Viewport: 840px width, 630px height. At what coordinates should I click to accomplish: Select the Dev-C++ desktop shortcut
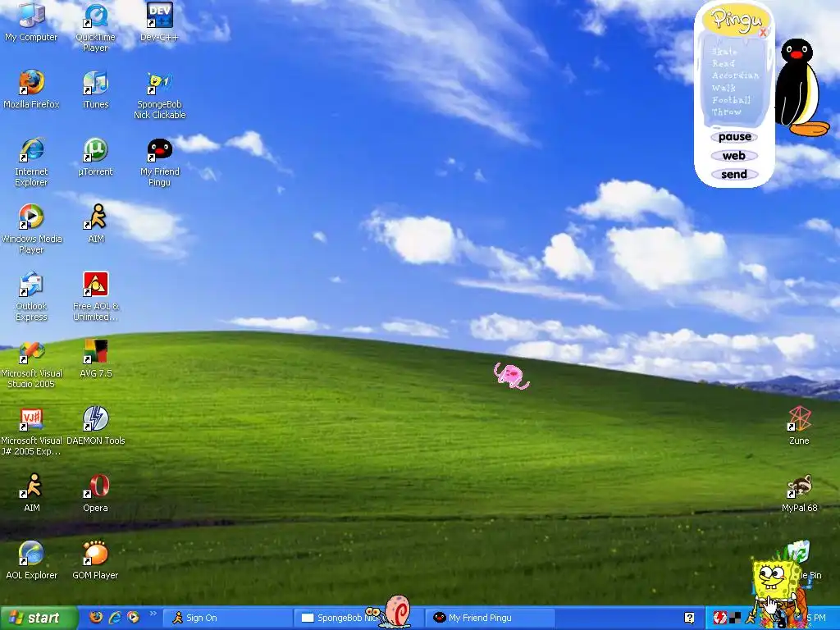coord(159,21)
